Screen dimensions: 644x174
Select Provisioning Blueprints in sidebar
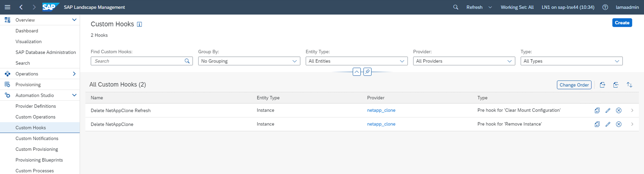point(39,160)
